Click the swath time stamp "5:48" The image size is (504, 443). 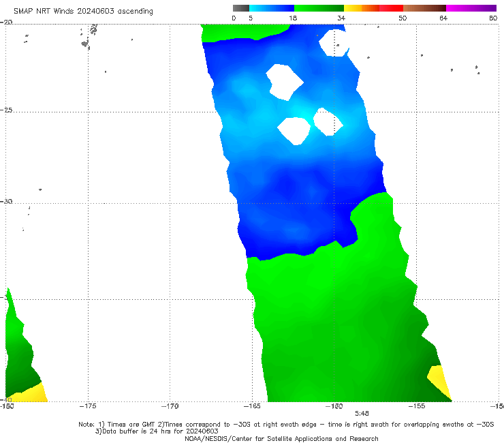point(362,414)
